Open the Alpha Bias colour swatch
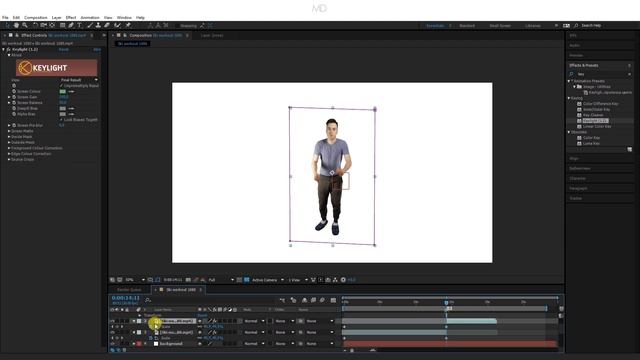This screenshot has height=360, width=640. coord(62,114)
